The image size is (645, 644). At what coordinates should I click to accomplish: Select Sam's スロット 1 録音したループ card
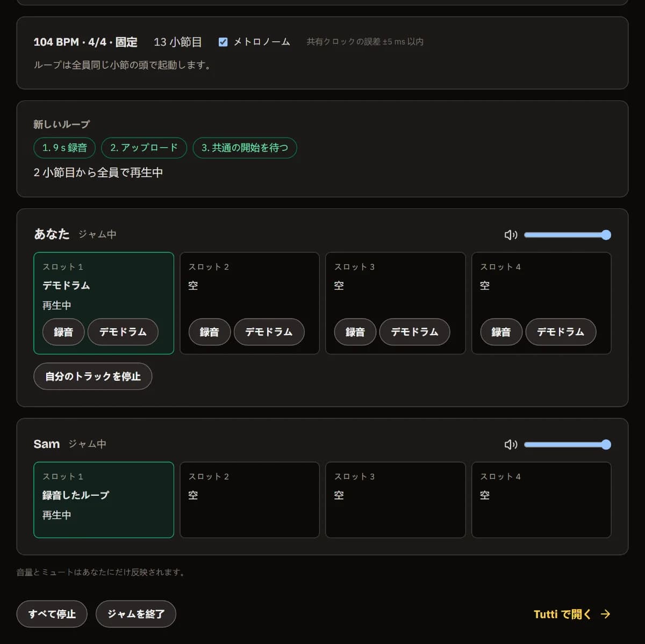click(104, 500)
